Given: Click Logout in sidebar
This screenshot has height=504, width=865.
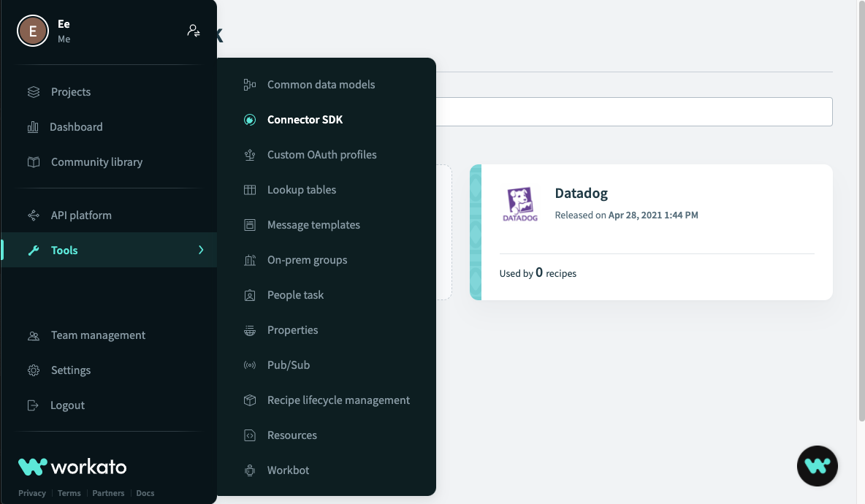Looking at the screenshot, I should pos(66,405).
